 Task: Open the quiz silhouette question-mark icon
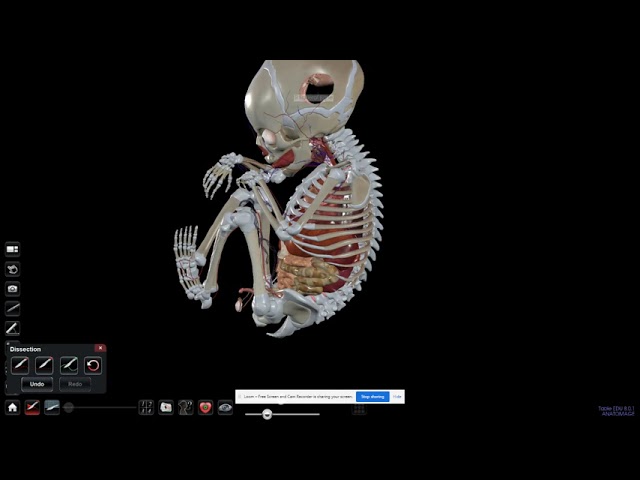(x=185, y=407)
